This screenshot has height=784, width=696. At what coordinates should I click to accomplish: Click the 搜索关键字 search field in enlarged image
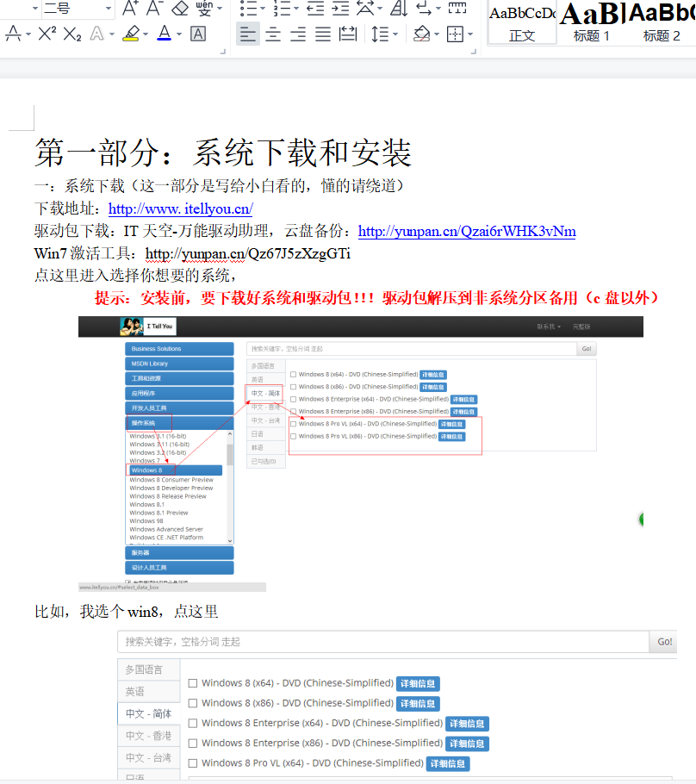[383, 642]
